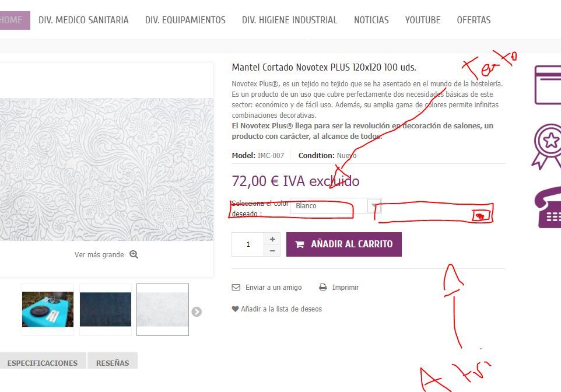Click the purple credit card icon
The image size is (561, 392).
[548, 85]
